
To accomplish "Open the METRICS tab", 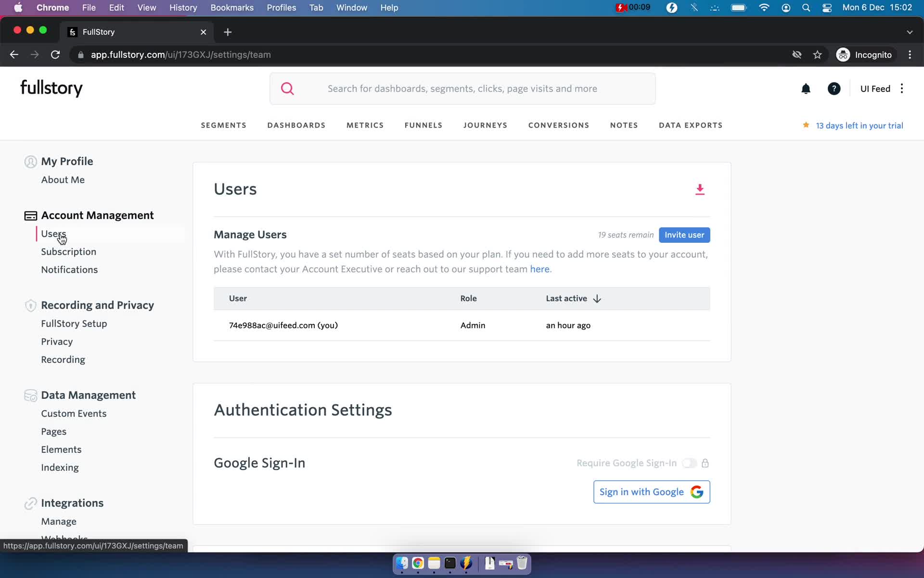I will tap(365, 125).
